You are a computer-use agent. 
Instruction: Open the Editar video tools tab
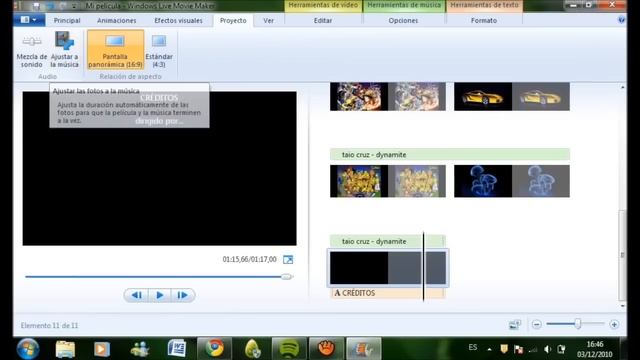coord(323,20)
